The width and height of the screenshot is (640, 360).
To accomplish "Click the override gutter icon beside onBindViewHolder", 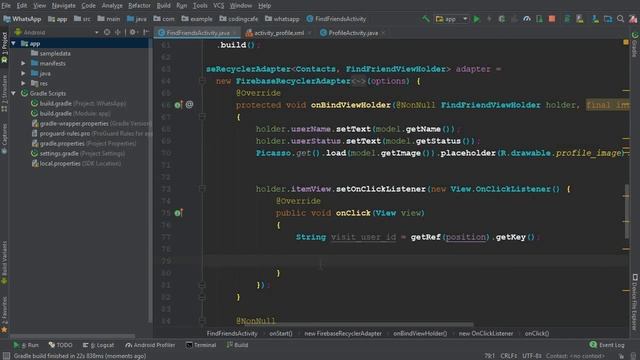I will 178,105.
